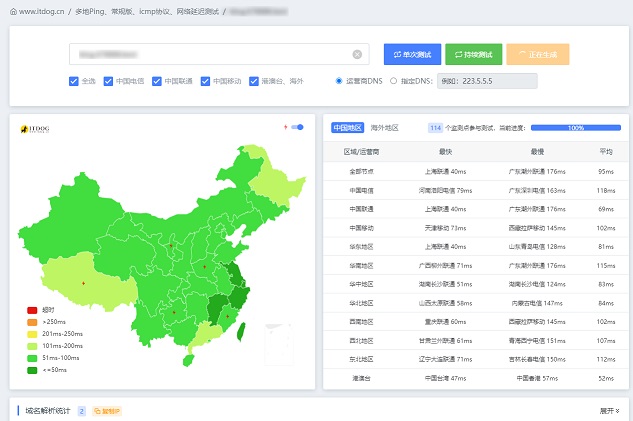Image resolution: width=633 pixels, height=421 pixels.
Task: Click the ITDOG logo on the map
Action: click(x=35, y=129)
